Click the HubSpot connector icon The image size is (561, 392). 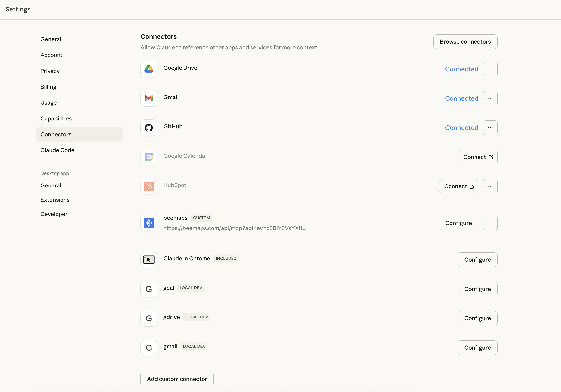(149, 186)
